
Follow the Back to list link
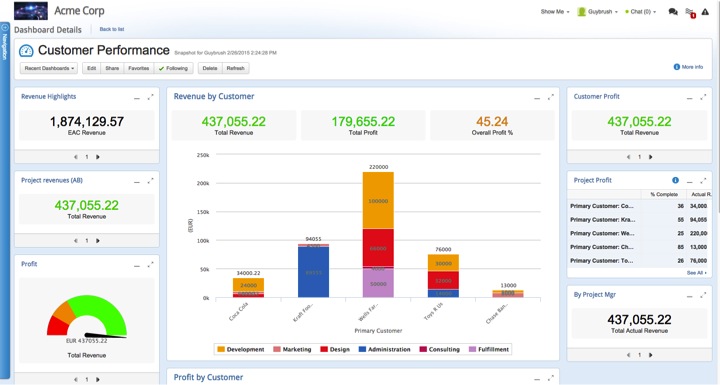112,29
